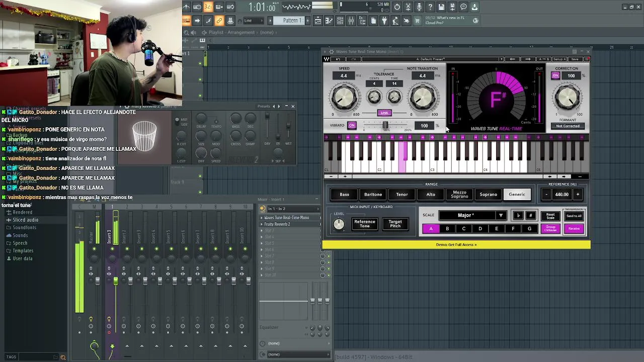Click the Send to All button
Screen dimensions: 644x362
[574, 216]
